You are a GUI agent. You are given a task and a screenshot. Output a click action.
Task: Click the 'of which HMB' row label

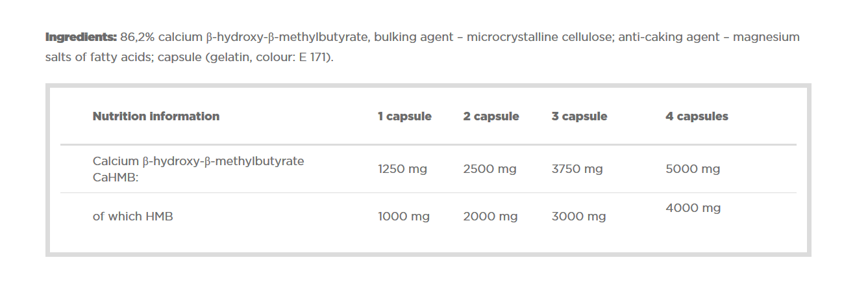tap(133, 217)
